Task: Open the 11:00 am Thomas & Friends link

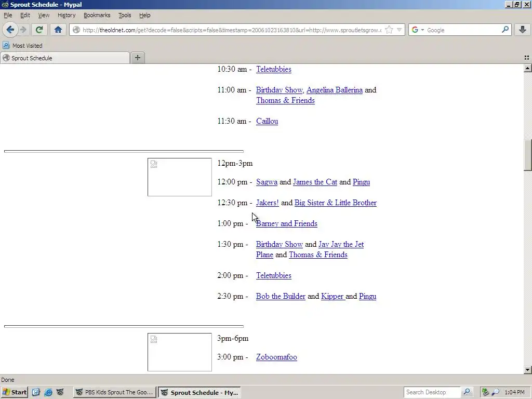Action: [x=285, y=100]
